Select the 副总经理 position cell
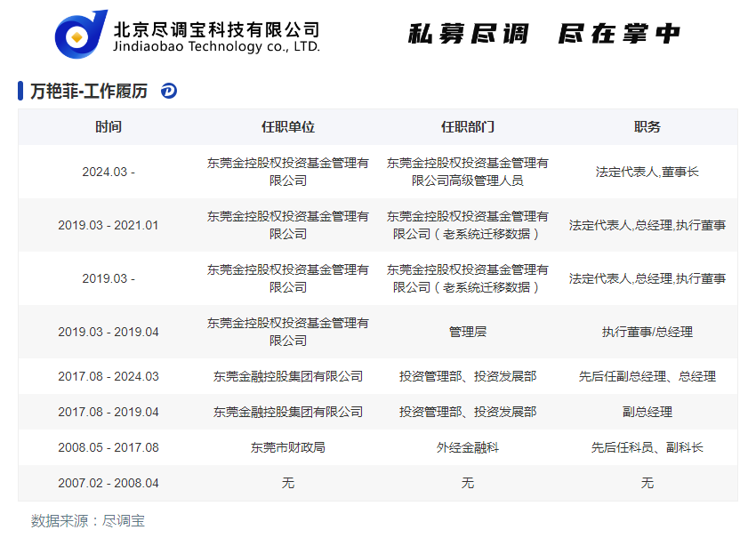Image resolution: width=756 pixels, height=538 pixels. tap(647, 412)
